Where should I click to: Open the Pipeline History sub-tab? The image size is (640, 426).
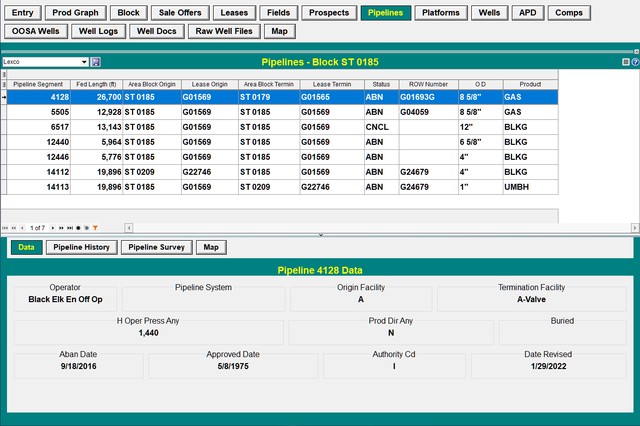(82, 247)
